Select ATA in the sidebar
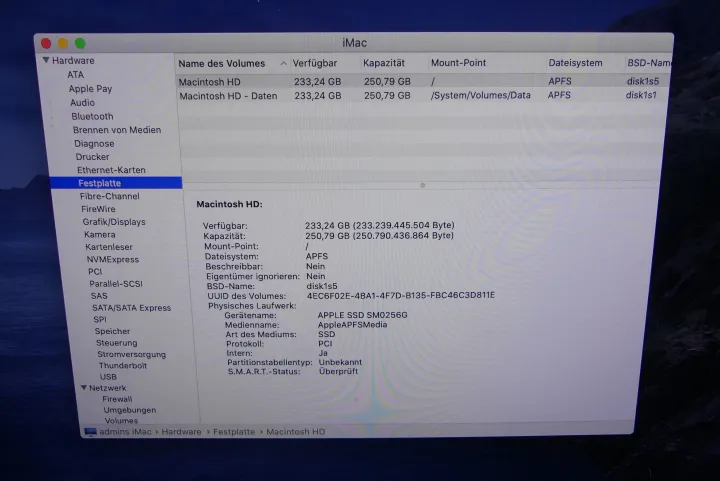 [x=76, y=74]
